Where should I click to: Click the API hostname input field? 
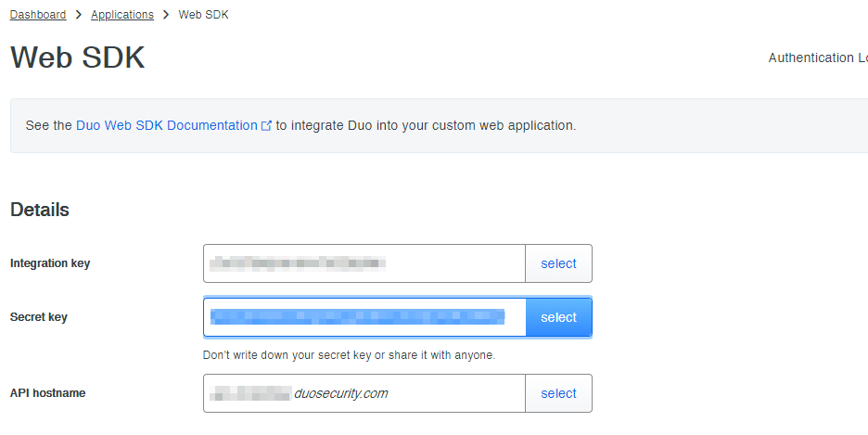[364, 393]
